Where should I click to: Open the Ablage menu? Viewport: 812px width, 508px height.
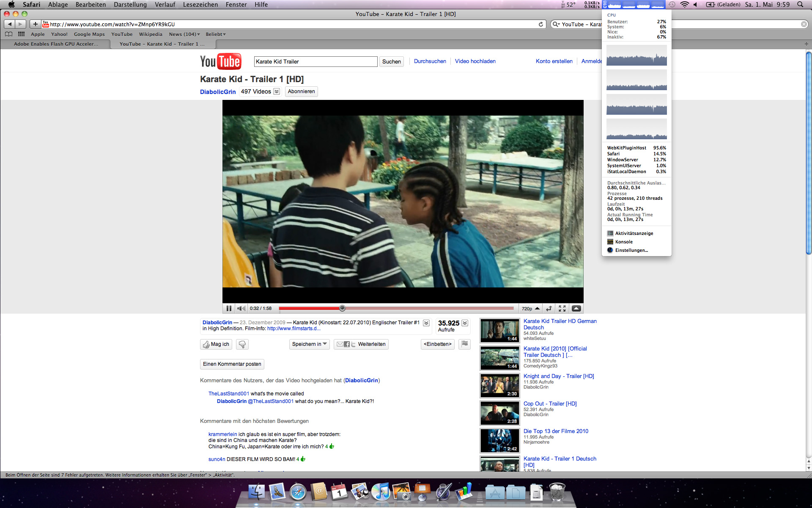click(x=58, y=4)
